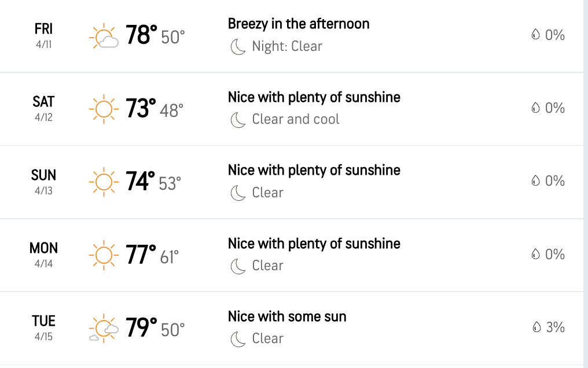The image size is (588, 368).
Task: Open the FRI 4/11 forecast row
Action: coord(292,36)
